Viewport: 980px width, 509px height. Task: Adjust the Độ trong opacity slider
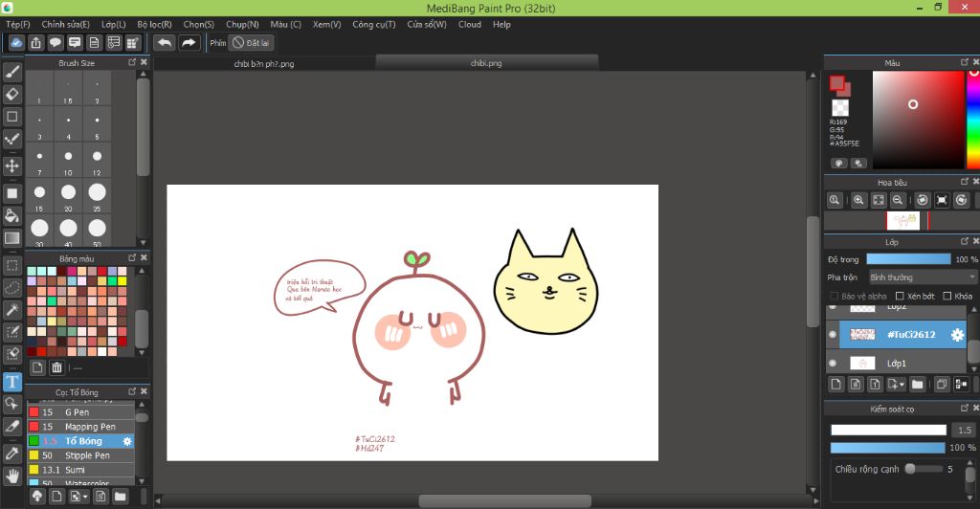[909, 259]
